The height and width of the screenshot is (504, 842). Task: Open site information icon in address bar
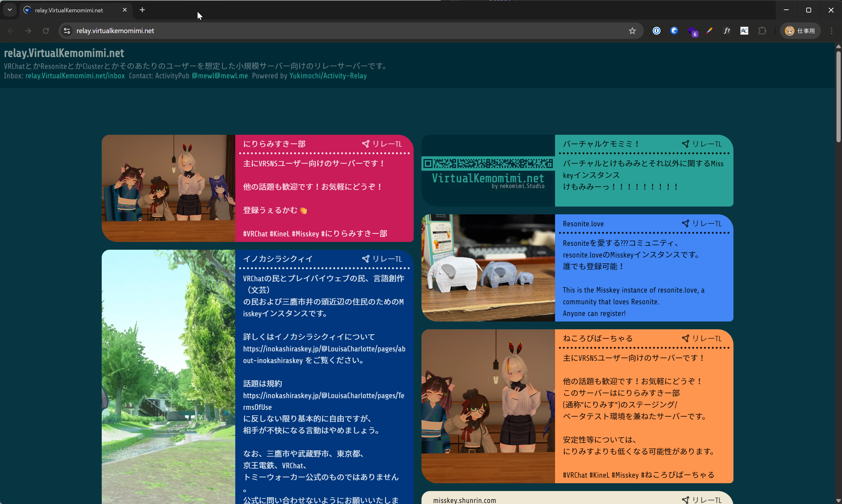pyautogui.click(x=67, y=31)
